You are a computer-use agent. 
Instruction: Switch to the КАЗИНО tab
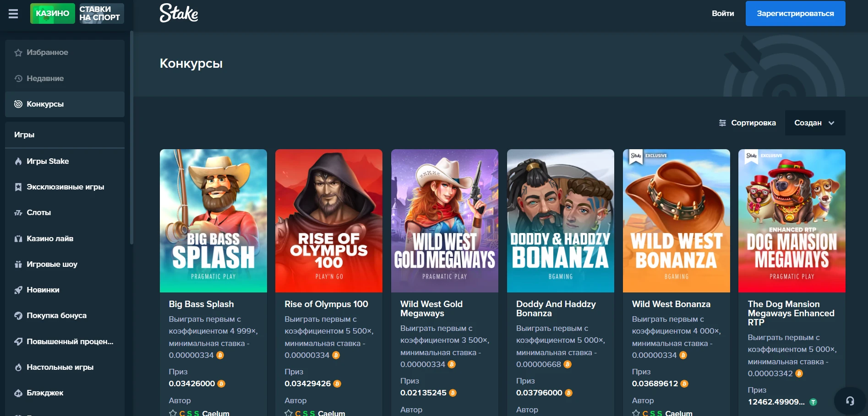pyautogui.click(x=52, y=13)
